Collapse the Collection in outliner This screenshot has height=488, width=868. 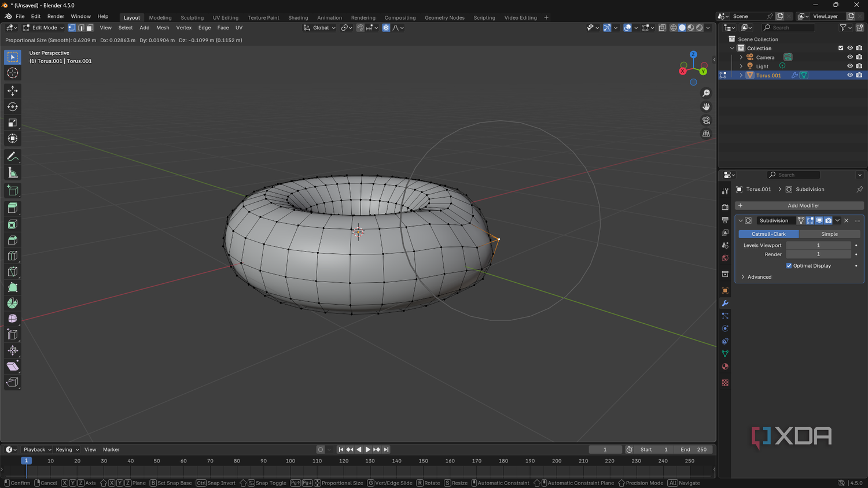pyautogui.click(x=732, y=49)
